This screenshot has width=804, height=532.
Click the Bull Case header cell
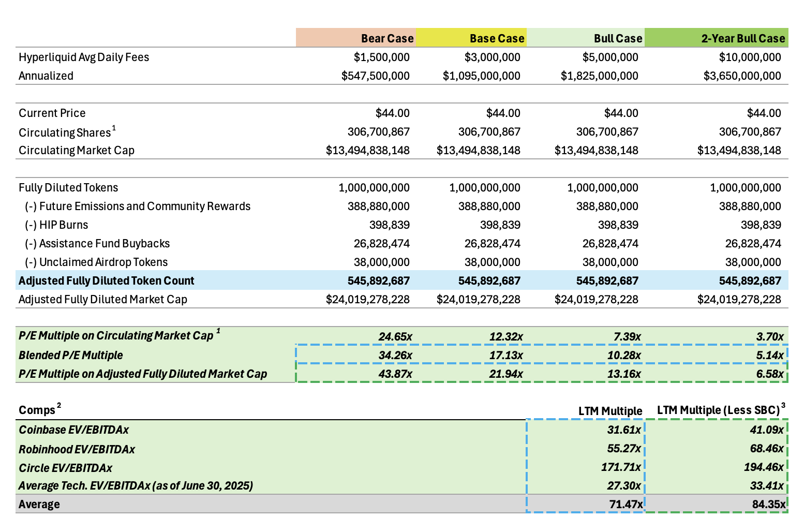click(617, 38)
